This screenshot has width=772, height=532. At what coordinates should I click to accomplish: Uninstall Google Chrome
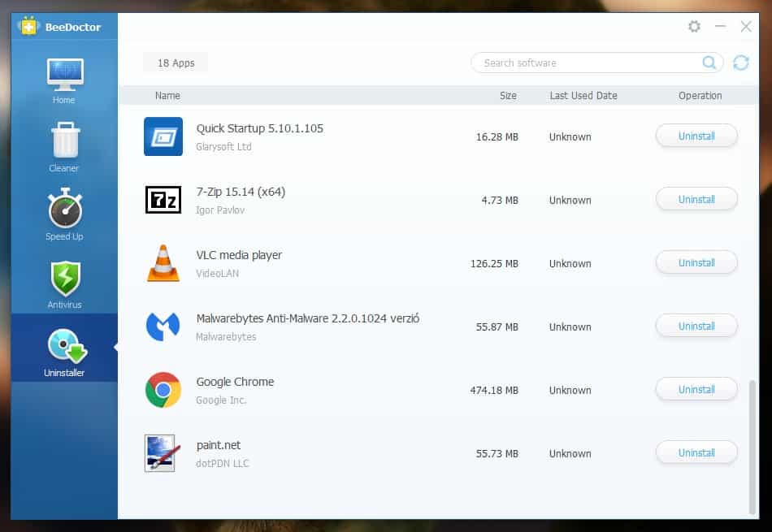tap(696, 389)
